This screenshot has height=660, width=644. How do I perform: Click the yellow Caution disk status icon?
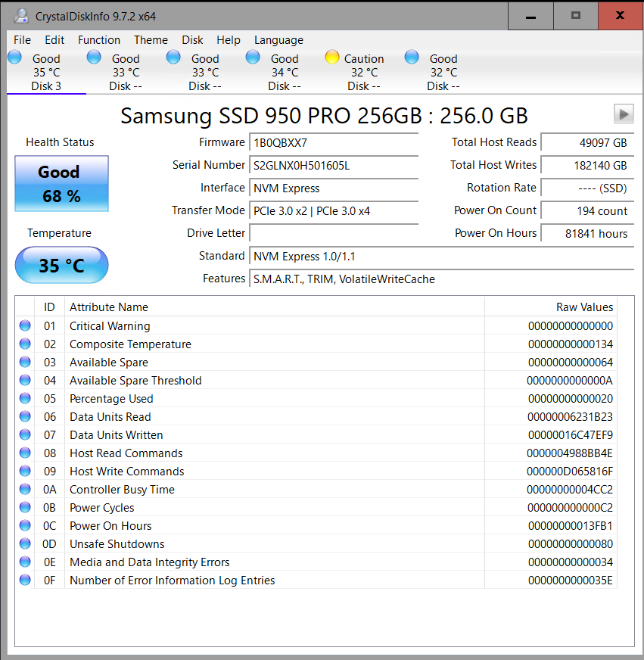point(331,58)
